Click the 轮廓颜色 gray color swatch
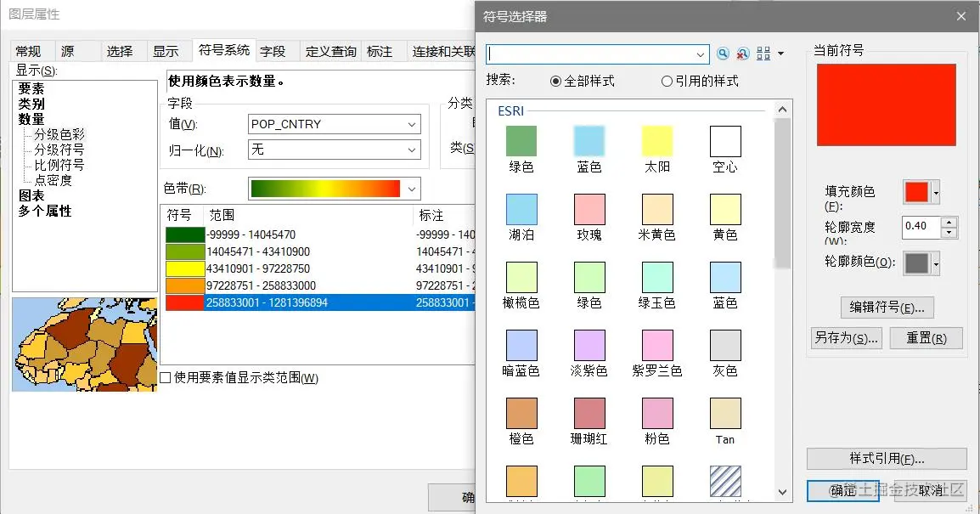Image resolution: width=980 pixels, height=514 pixels. (x=916, y=264)
